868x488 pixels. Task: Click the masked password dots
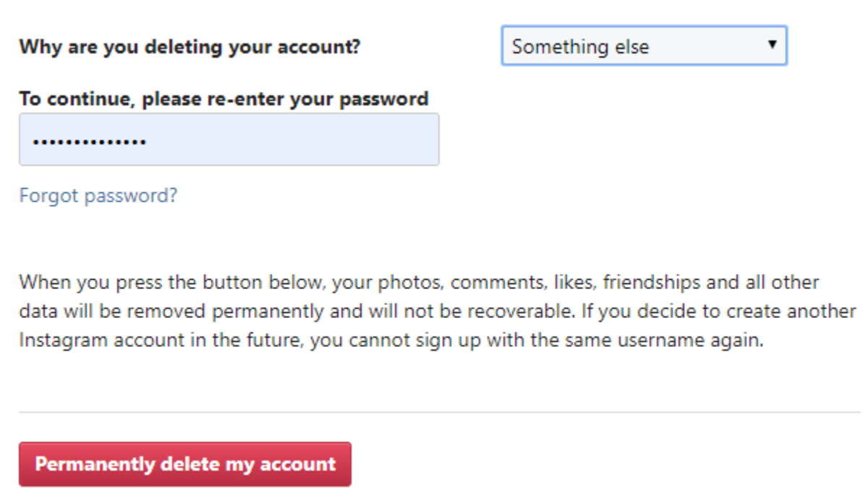pos(90,140)
